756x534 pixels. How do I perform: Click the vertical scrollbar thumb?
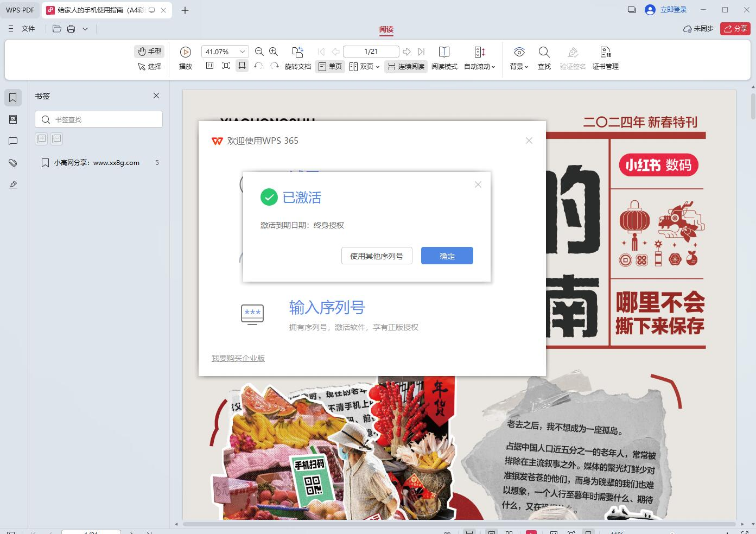click(x=753, y=106)
